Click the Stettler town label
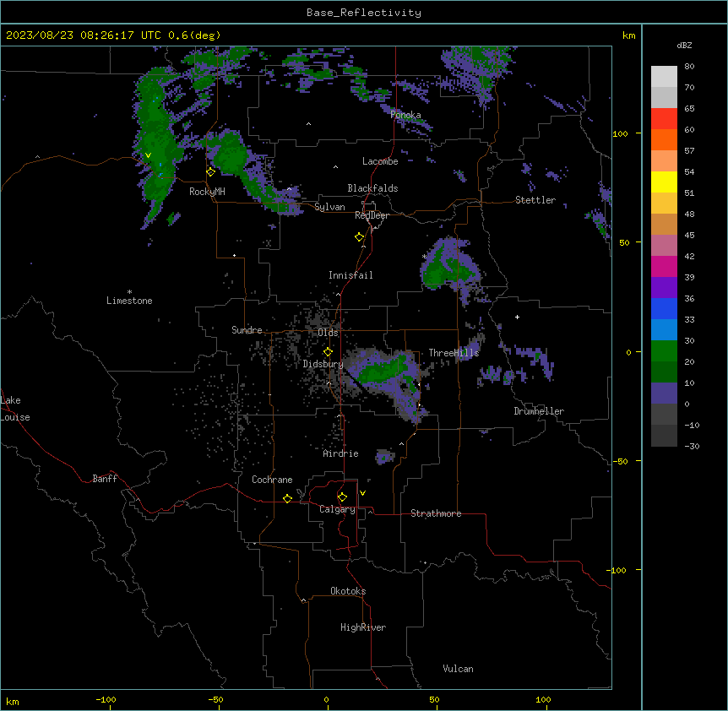Screen dimensions: 728x711 pos(535,200)
